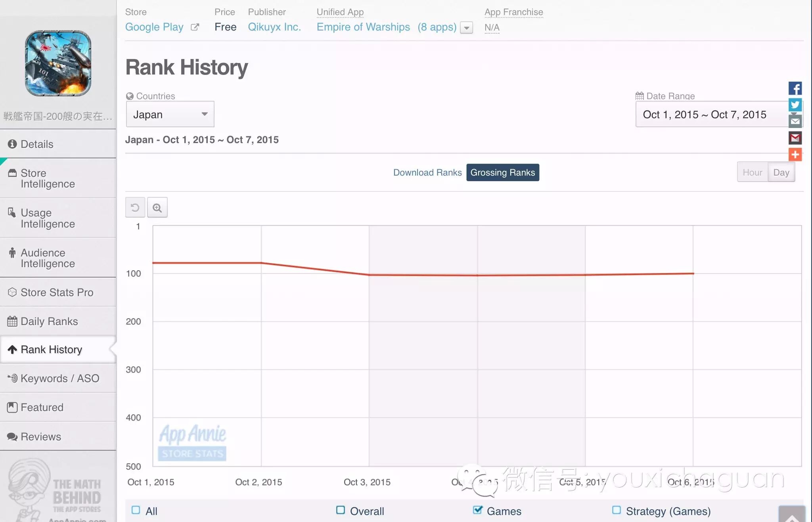Share via the Facebook icon
The height and width of the screenshot is (522, 812).
click(x=795, y=88)
